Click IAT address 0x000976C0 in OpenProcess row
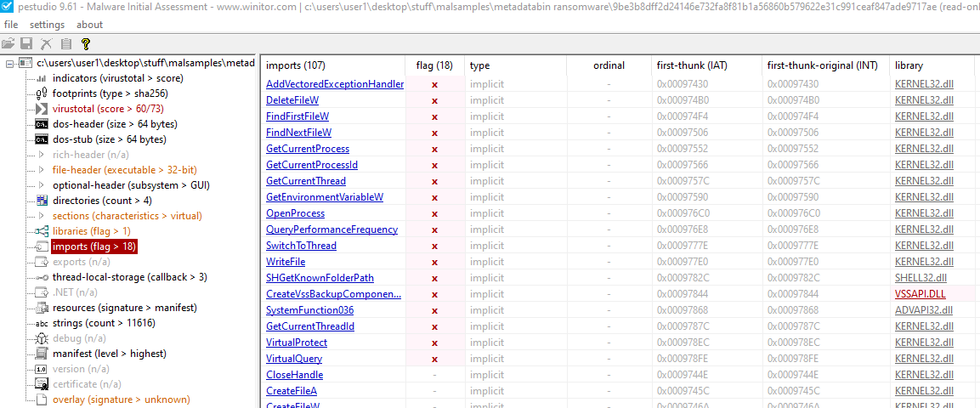 (683, 213)
